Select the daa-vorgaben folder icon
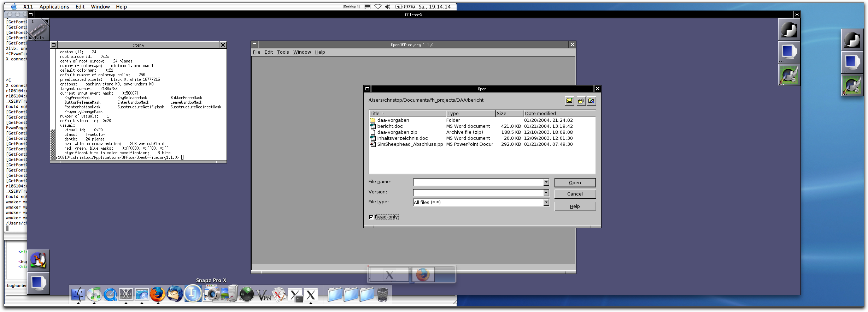 point(373,120)
